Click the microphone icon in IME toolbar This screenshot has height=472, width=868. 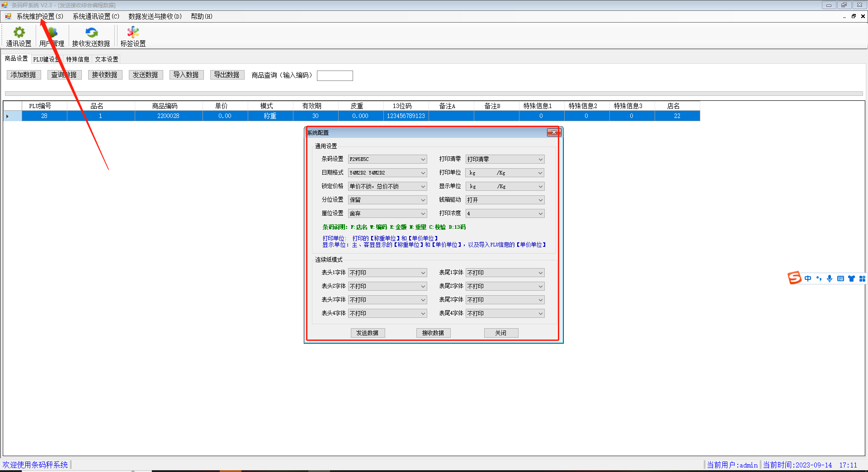click(830, 278)
